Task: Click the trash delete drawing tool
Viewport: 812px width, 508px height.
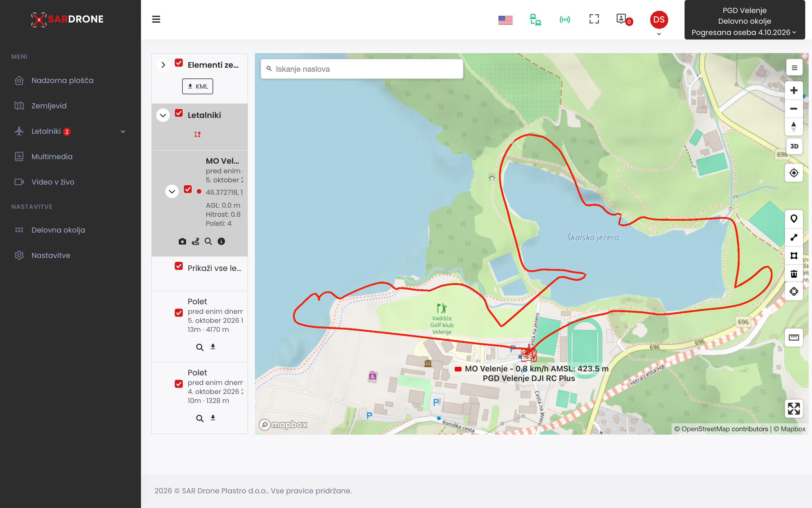Action: 794,273
